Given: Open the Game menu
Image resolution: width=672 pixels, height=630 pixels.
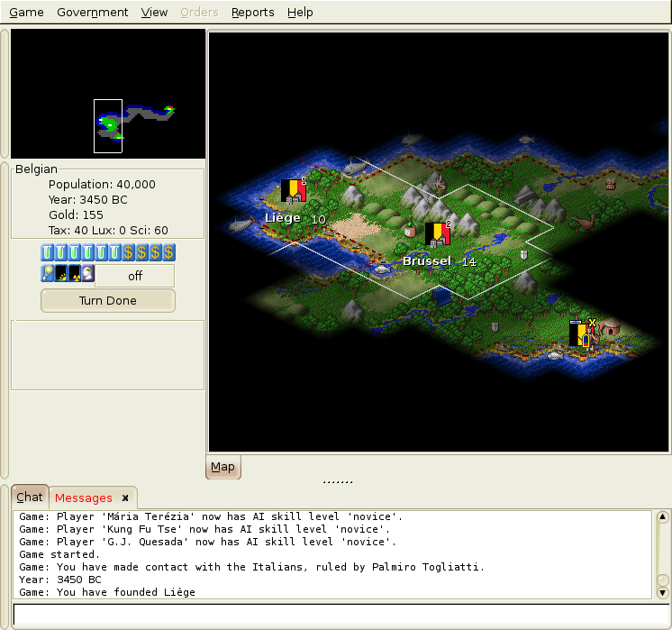Looking at the screenshot, I should (26, 12).
